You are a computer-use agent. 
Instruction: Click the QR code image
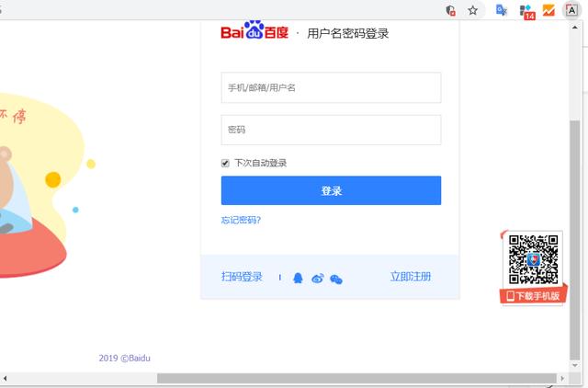point(533,259)
